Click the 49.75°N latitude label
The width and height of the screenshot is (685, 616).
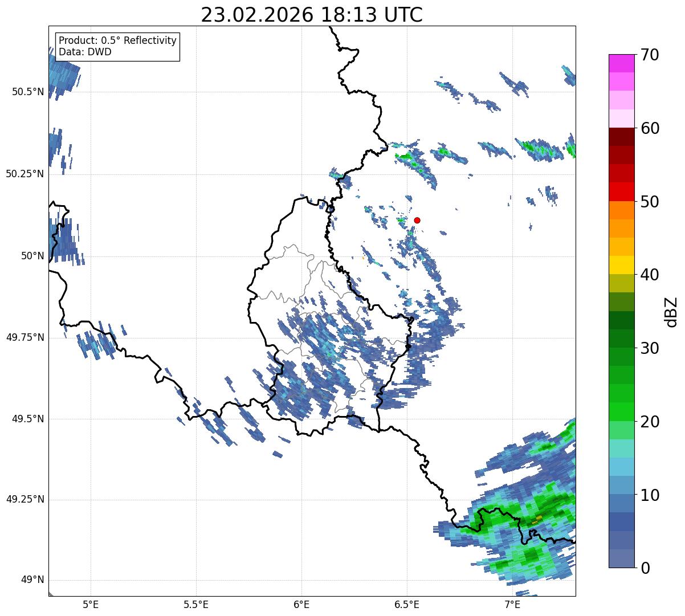point(25,337)
